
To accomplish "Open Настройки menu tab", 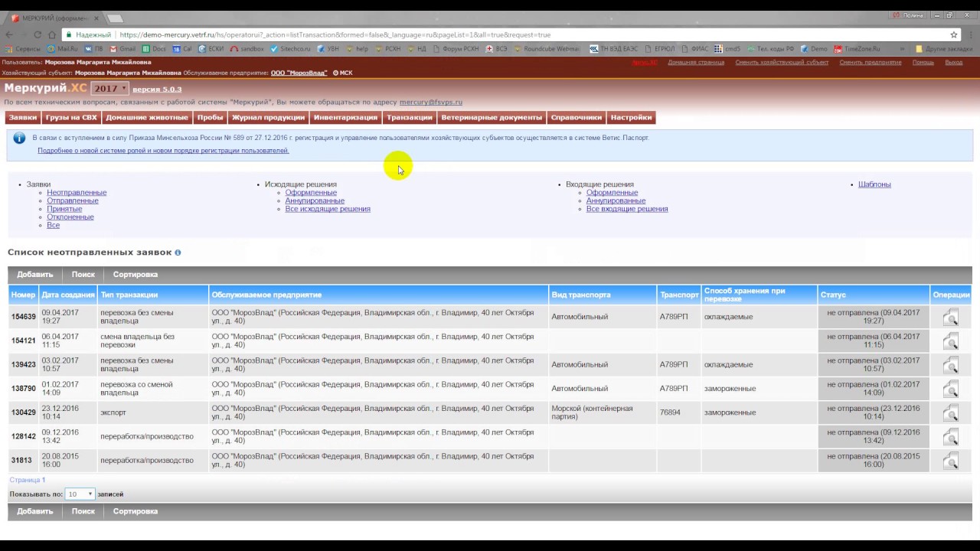I will pos(632,118).
